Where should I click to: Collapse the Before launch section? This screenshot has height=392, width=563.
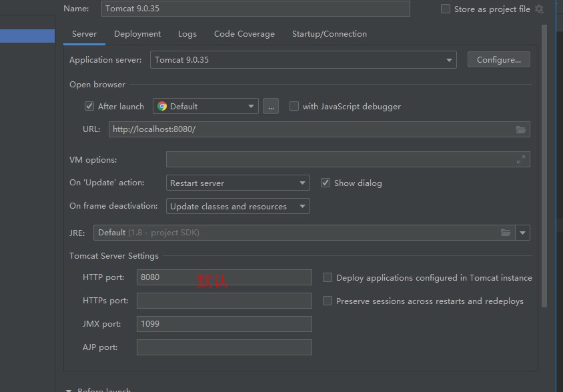[68, 390]
